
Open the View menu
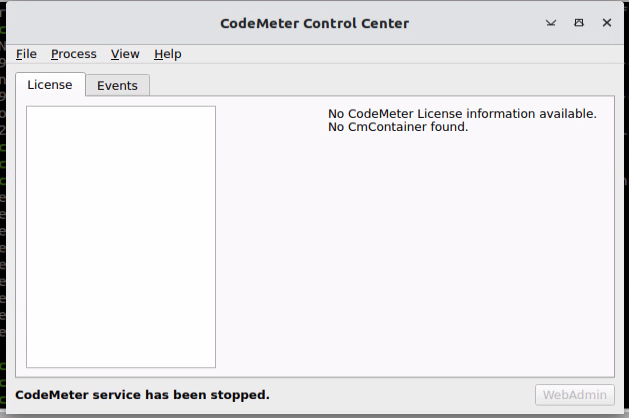125,54
